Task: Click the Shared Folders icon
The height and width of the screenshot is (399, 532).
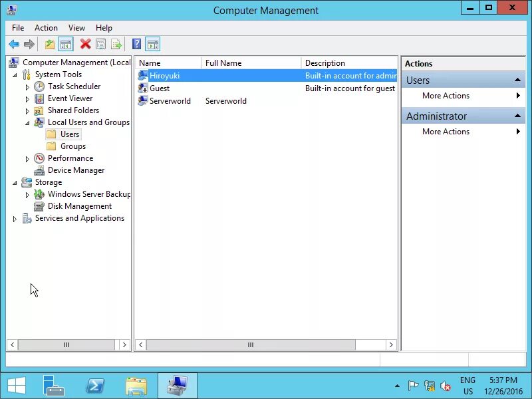Action: (39, 110)
